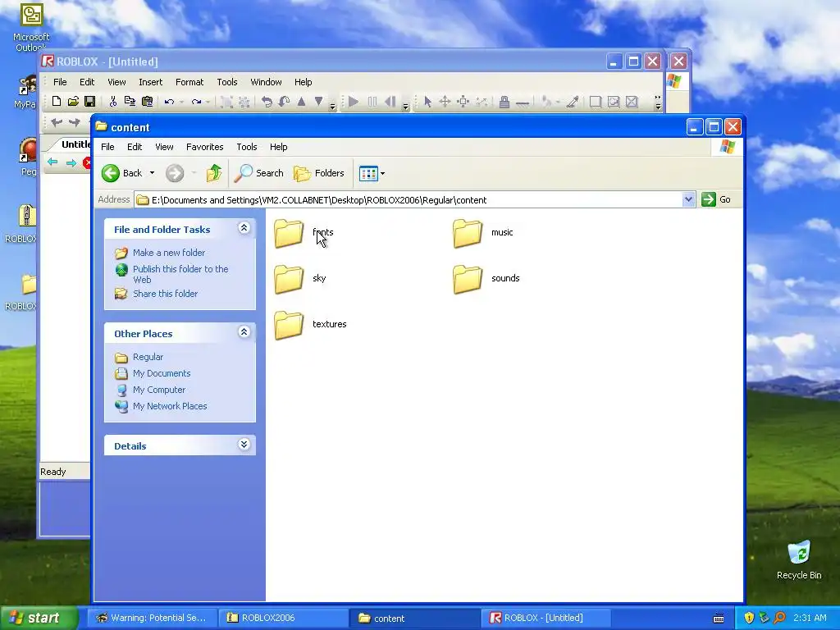The height and width of the screenshot is (630, 840).
Task: Click the cyan back arrow in ROBLOX browser pane
Action: [52, 162]
